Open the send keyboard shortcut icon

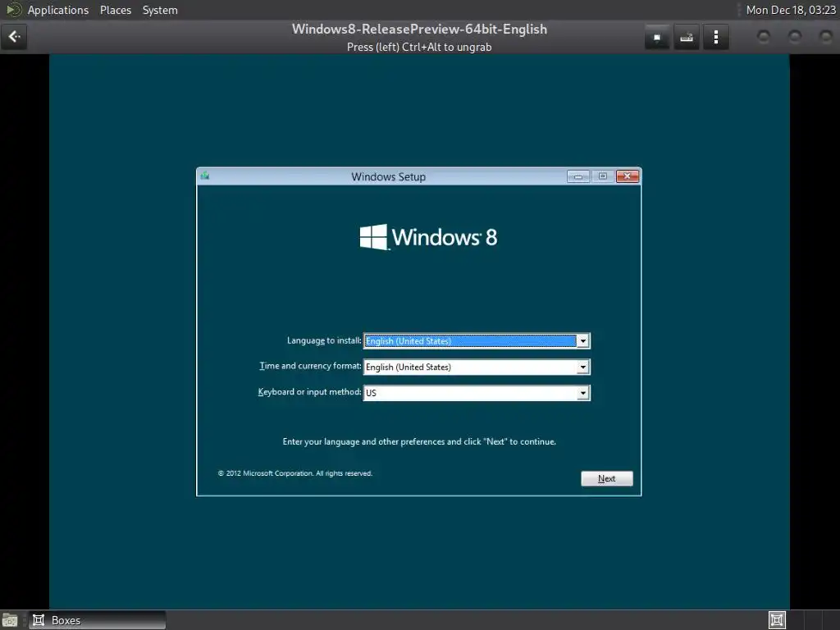coord(687,37)
